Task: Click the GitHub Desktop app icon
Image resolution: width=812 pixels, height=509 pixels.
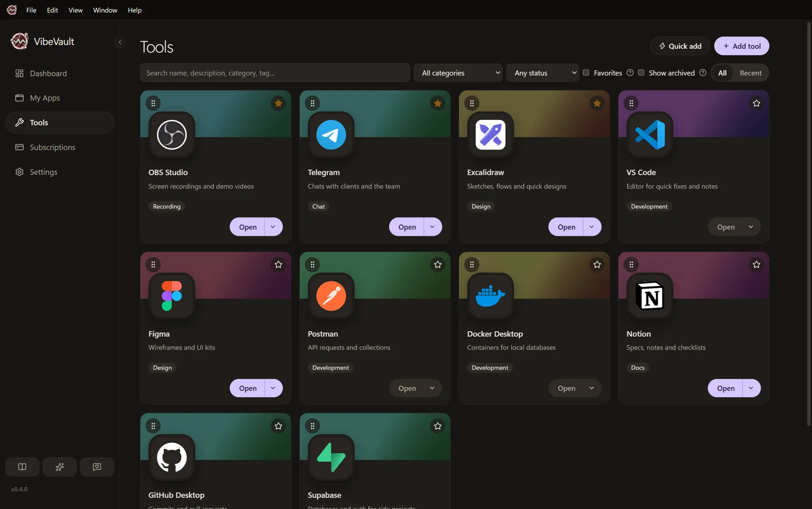Action: click(172, 457)
